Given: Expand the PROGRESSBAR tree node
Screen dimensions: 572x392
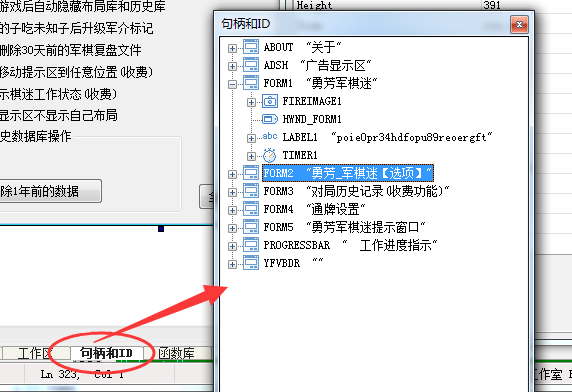Looking at the screenshot, I should pos(232,246).
